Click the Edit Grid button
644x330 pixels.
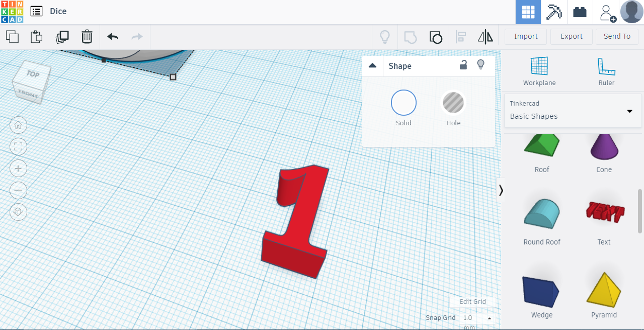[x=472, y=302]
